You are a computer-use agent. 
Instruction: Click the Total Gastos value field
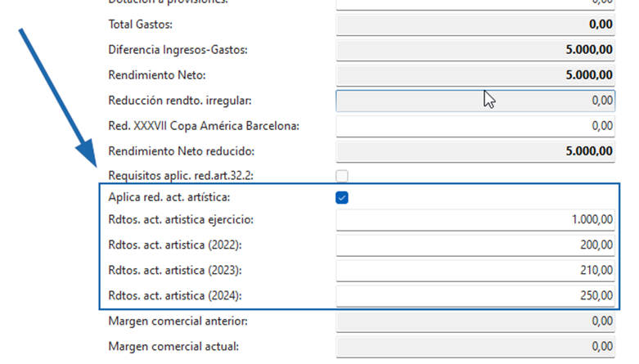[475, 25]
